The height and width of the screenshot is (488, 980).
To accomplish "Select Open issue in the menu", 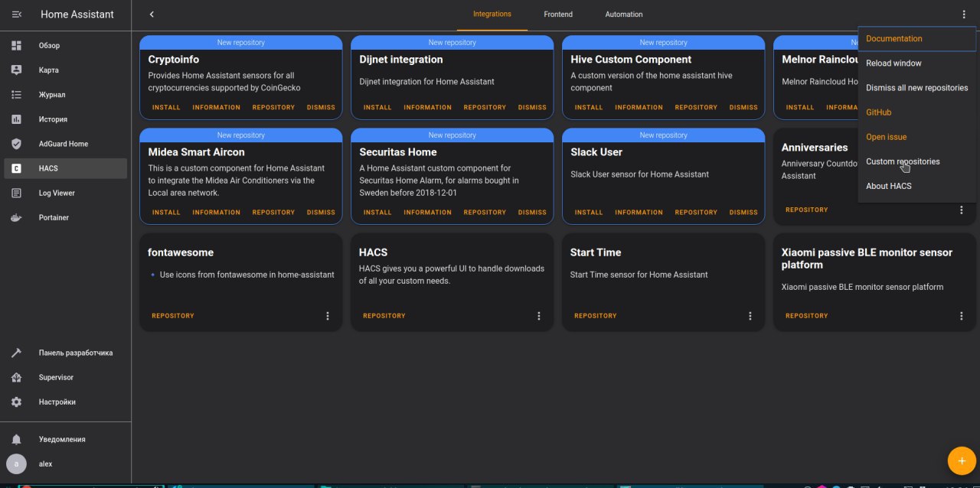I will [917, 137].
